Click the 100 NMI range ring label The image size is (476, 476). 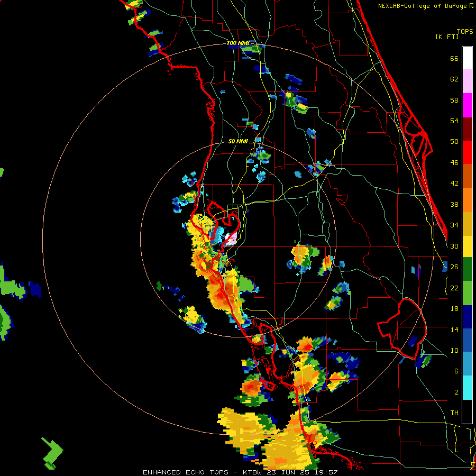[x=238, y=43]
